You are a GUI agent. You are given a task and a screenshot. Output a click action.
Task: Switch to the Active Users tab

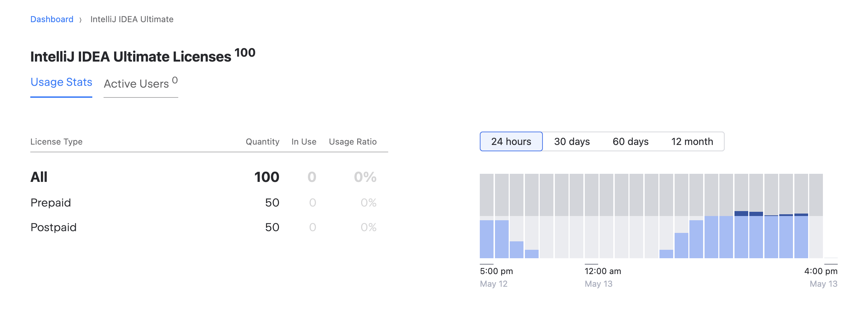point(137,84)
